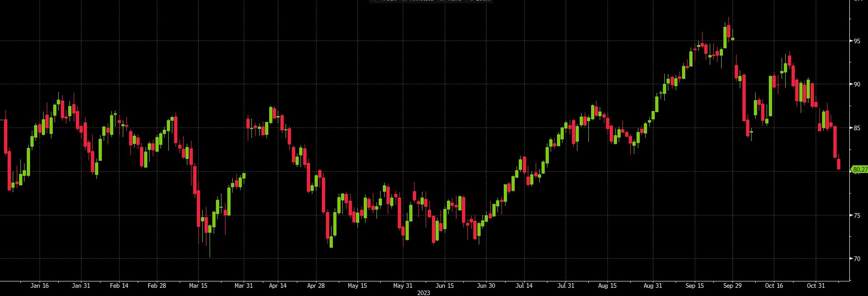Click the Jan 31 date label
This screenshot has height=296, width=868.
[81, 286]
